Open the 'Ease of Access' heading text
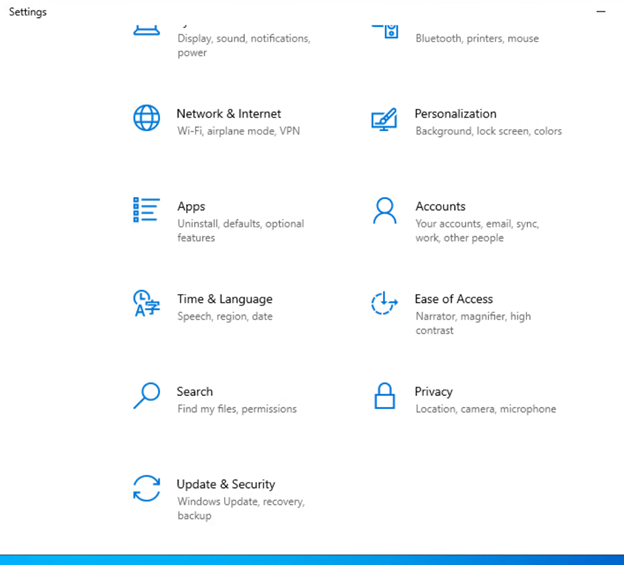 [x=453, y=299]
